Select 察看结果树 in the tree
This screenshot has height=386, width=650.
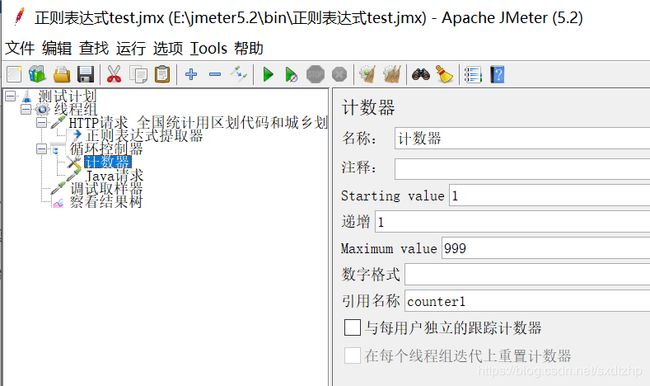106,201
